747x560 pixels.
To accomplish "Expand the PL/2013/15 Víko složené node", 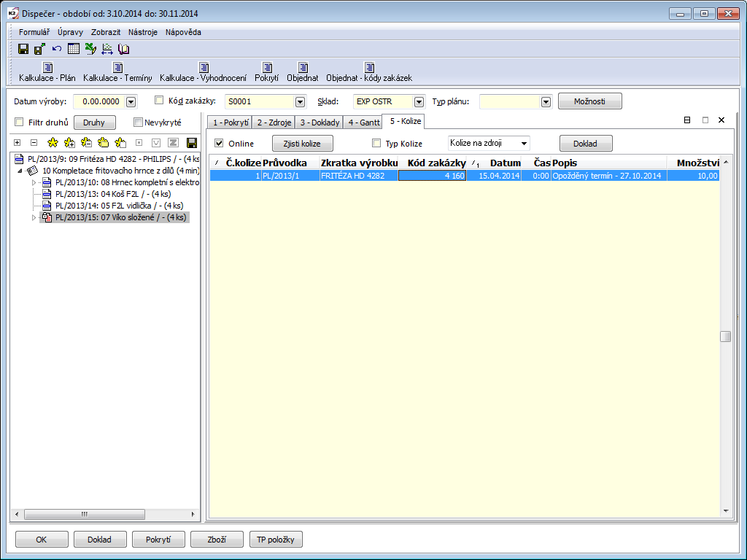I will point(34,217).
